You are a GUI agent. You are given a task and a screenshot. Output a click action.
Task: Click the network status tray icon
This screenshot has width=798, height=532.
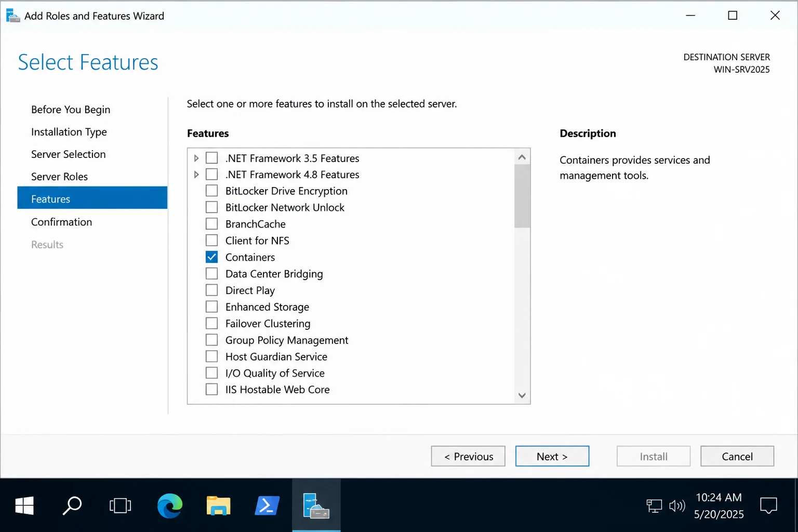click(x=654, y=506)
